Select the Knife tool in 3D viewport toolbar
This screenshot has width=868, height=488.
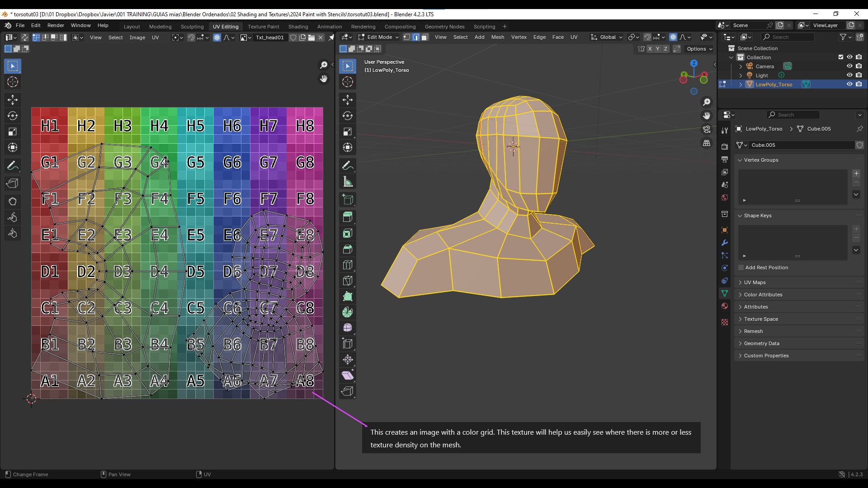[x=348, y=281]
